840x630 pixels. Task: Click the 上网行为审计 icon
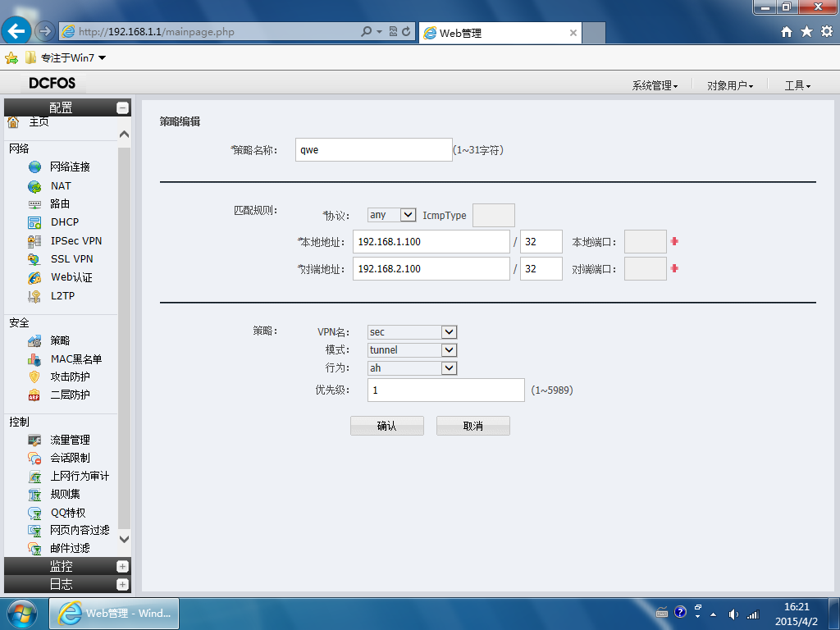coord(34,477)
